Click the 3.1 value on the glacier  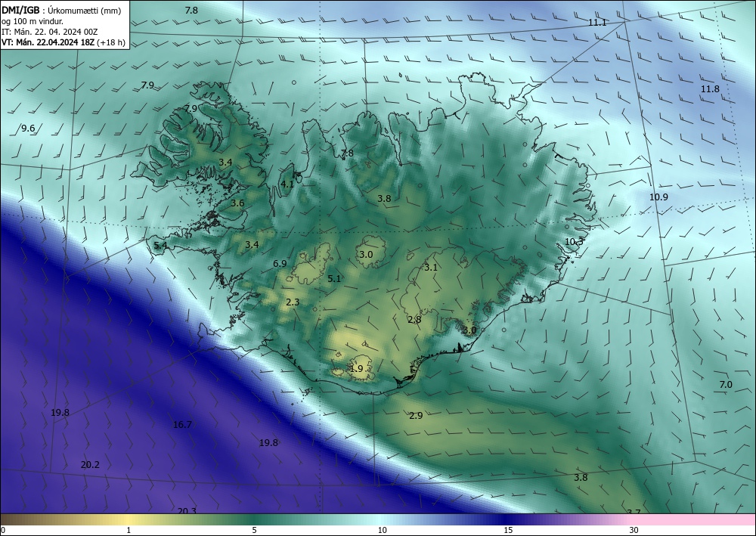(431, 268)
